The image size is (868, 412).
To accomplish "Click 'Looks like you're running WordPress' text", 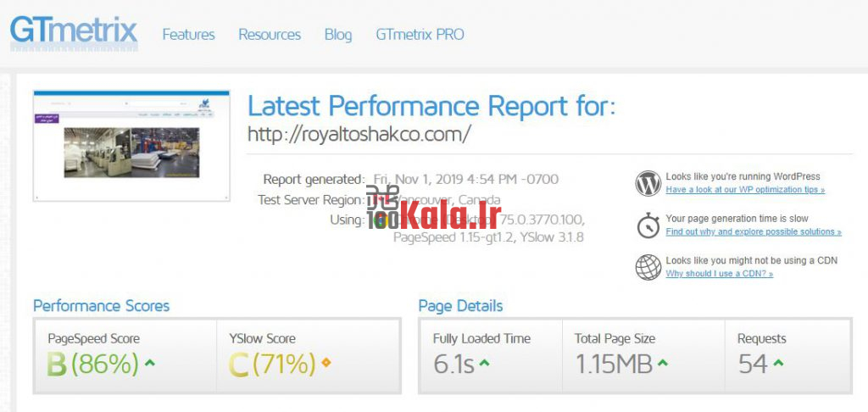I will (x=743, y=176).
